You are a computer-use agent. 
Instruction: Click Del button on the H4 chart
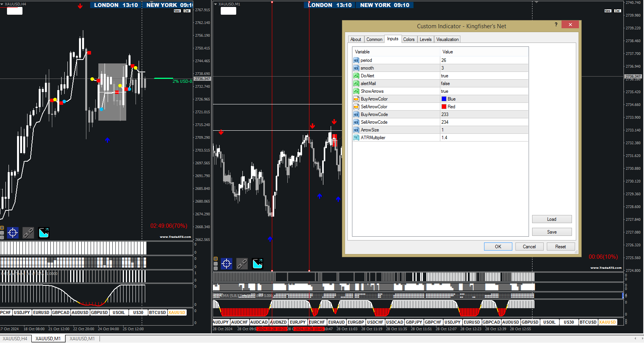tap(187, 11)
